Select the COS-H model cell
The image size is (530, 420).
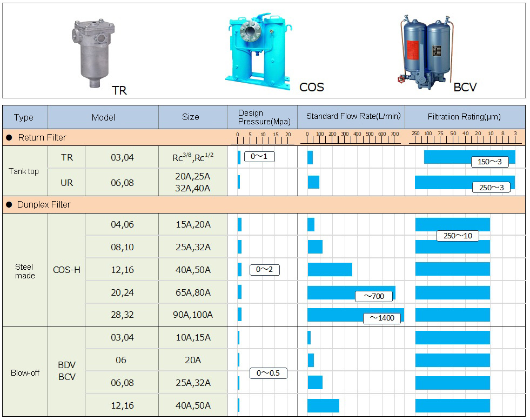(x=66, y=270)
